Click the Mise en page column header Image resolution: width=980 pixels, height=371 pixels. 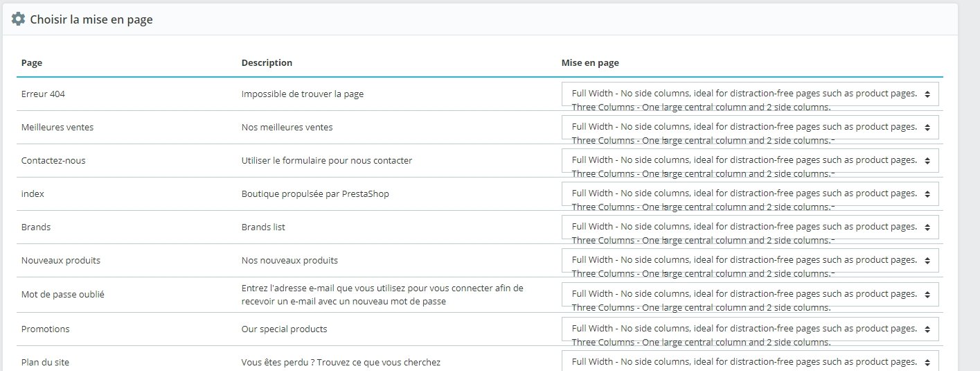[x=590, y=62]
